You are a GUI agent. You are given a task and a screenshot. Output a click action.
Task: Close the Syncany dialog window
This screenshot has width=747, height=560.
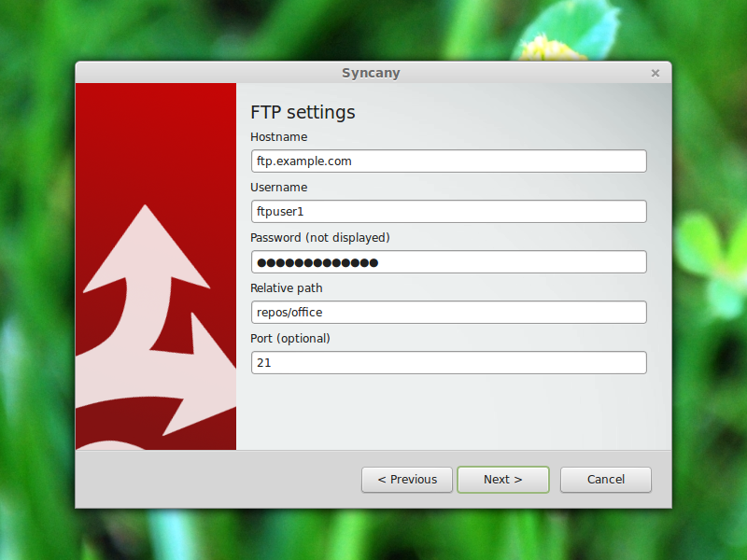pyautogui.click(x=655, y=74)
